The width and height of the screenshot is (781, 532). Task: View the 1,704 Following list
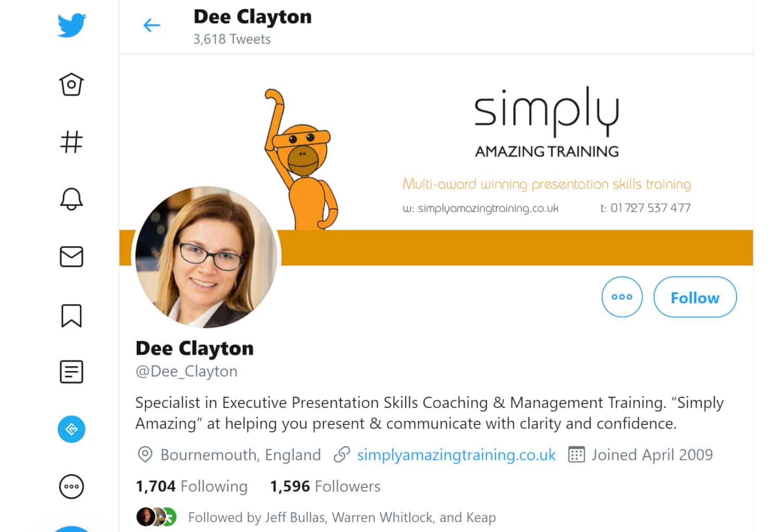(x=191, y=486)
